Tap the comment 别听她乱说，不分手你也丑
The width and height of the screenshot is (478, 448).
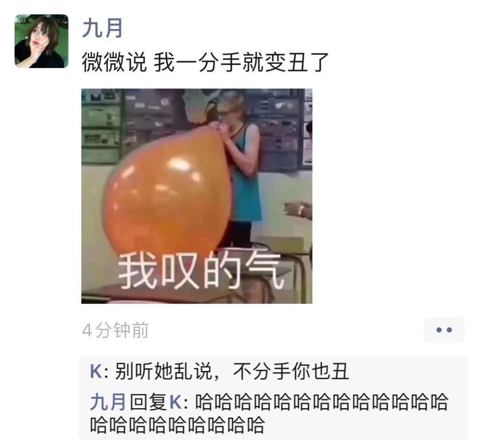pyautogui.click(x=231, y=371)
